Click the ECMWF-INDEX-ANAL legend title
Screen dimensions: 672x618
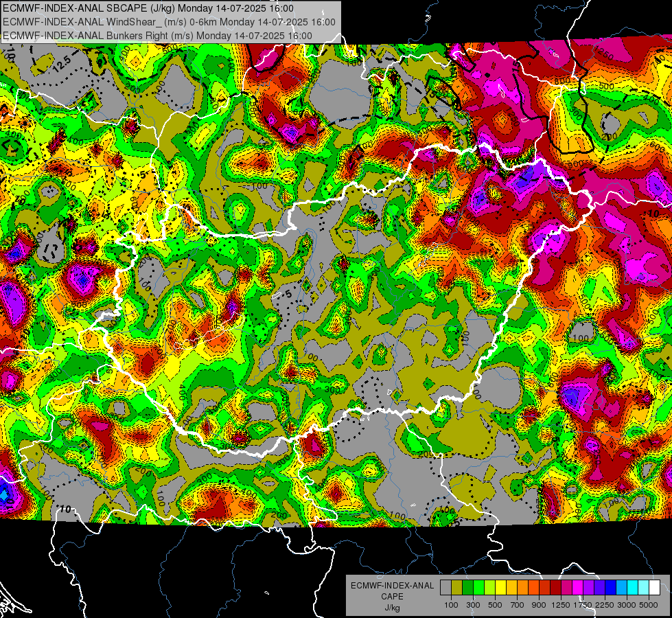pos(392,586)
